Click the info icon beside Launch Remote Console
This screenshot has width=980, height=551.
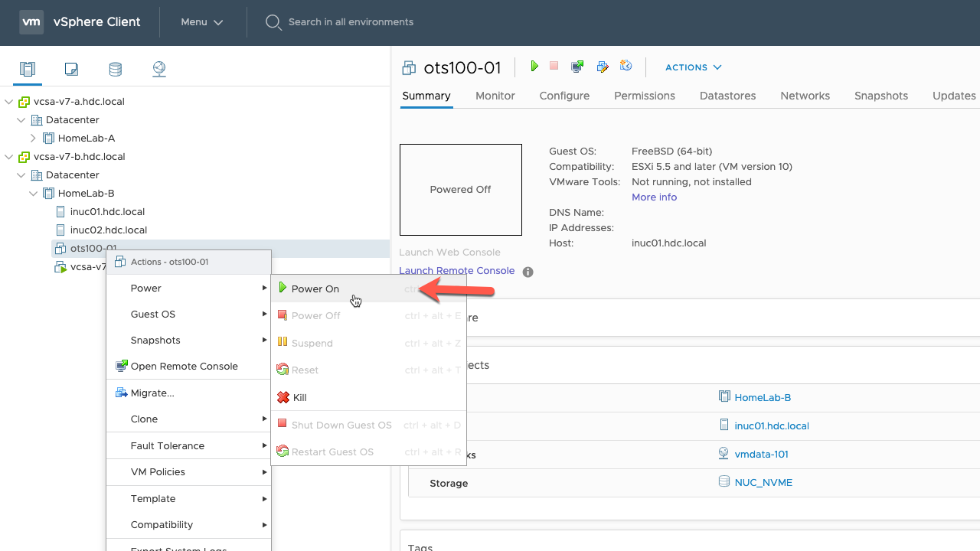point(528,272)
